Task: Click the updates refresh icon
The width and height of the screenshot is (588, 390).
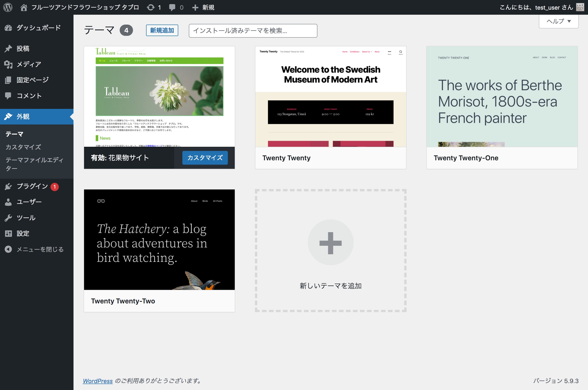Action: (150, 7)
